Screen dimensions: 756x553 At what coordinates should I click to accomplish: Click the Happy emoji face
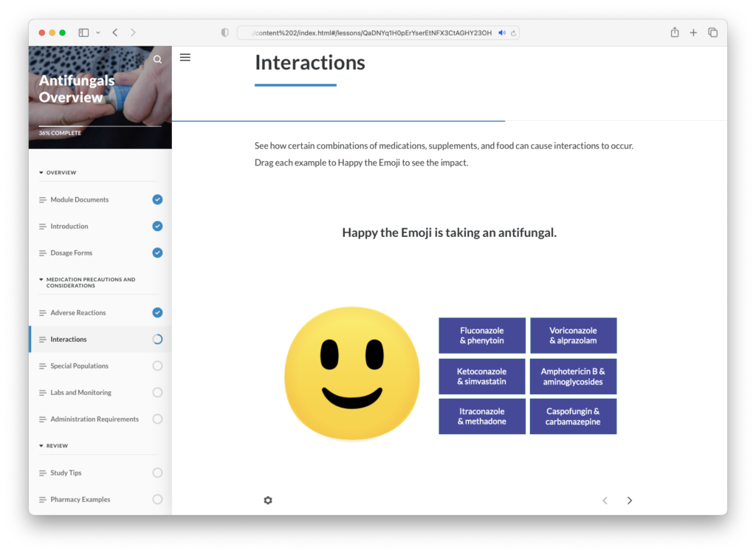[x=352, y=374]
